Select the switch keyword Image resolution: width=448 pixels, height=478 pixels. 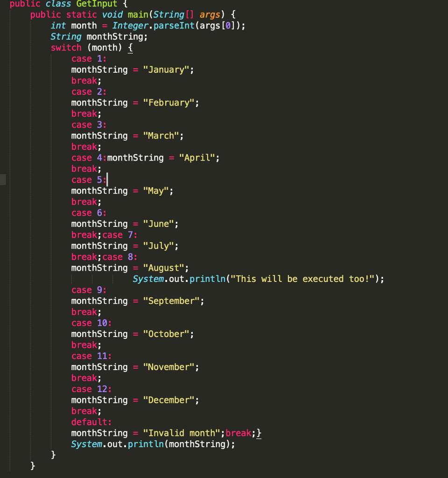tap(66, 48)
